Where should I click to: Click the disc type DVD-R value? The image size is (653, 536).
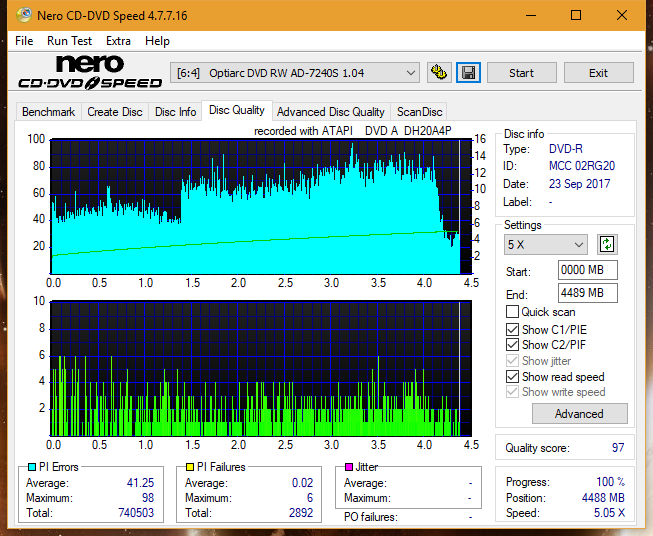point(566,149)
